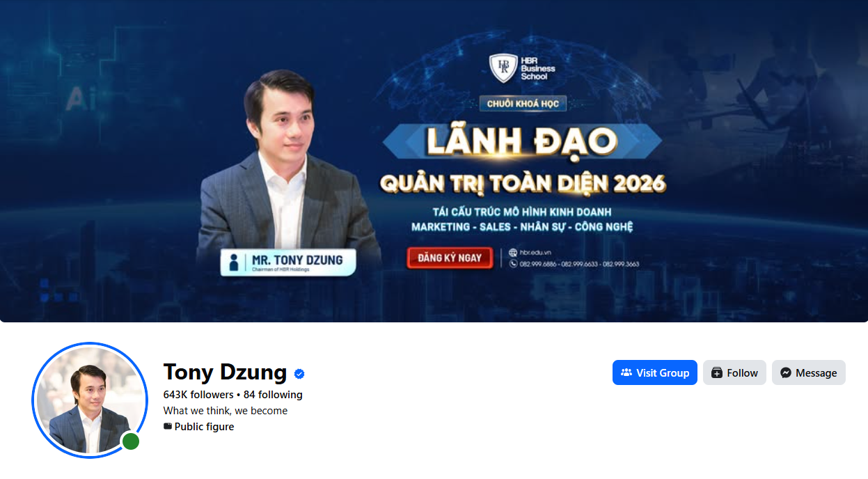Click the plus icon on the Follow button
Screen dimensions: 868x479
[717, 372]
